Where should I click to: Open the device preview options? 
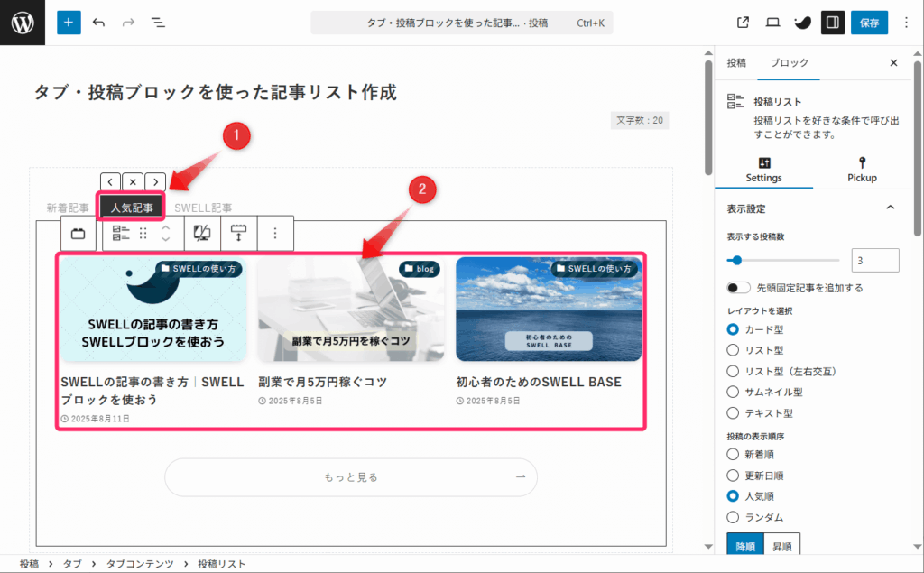coord(772,23)
